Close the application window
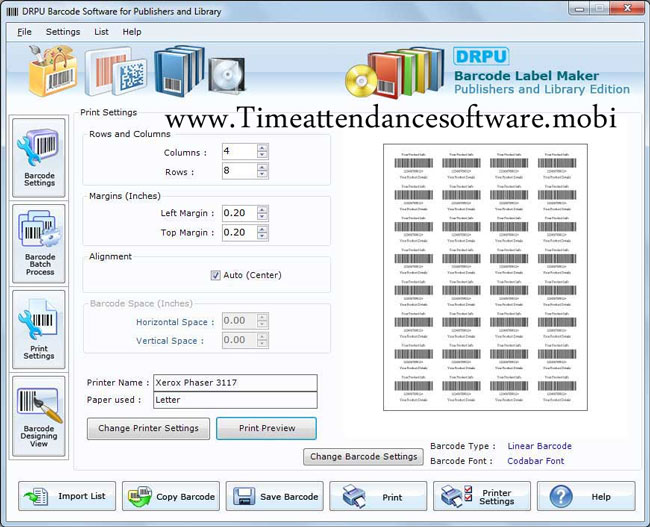Viewport: 650px width, 527px height. coord(628,8)
